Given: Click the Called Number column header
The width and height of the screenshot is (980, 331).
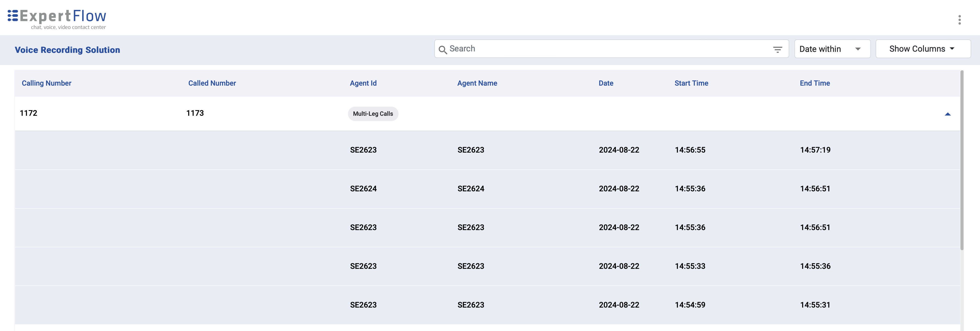Looking at the screenshot, I should pyautogui.click(x=212, y=83).
